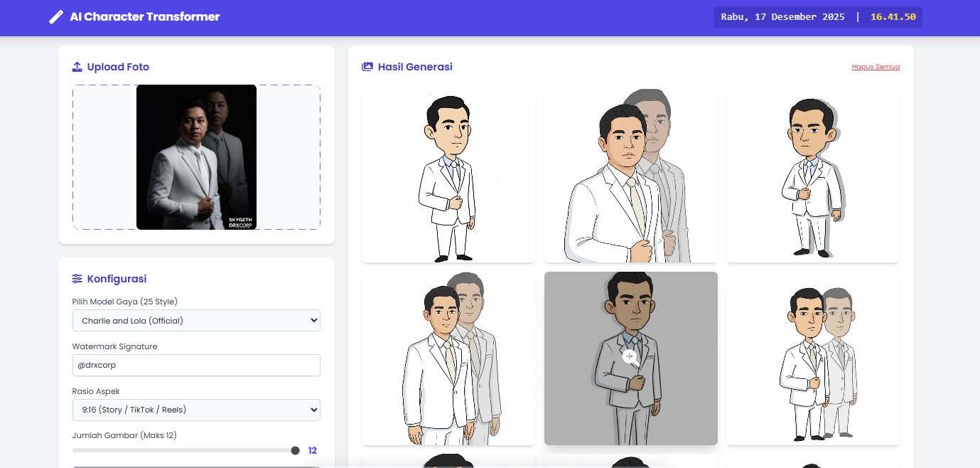
Task: Open sixth generated image with small twin figures
Action: pos(813,358)
